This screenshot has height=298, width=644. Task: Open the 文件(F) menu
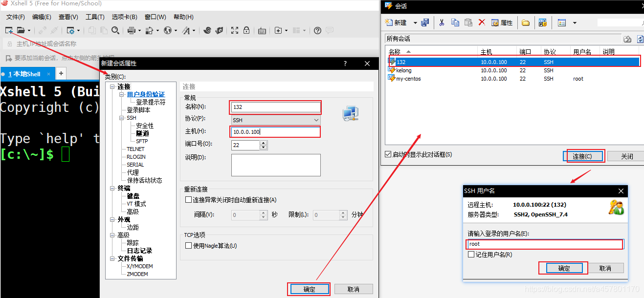(15, 17)
